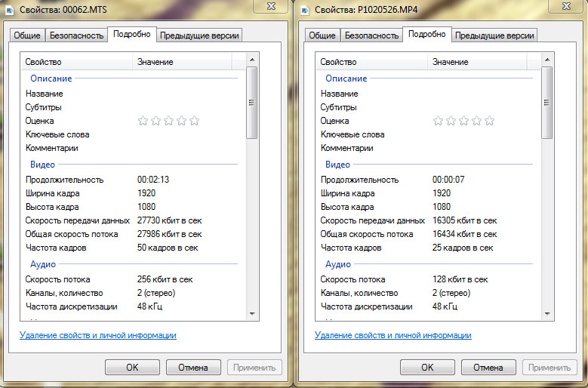Viewport: 588px width, 388px height.
Task: Click Значение column header in 00062.MTS window
Action: point(182,62)
